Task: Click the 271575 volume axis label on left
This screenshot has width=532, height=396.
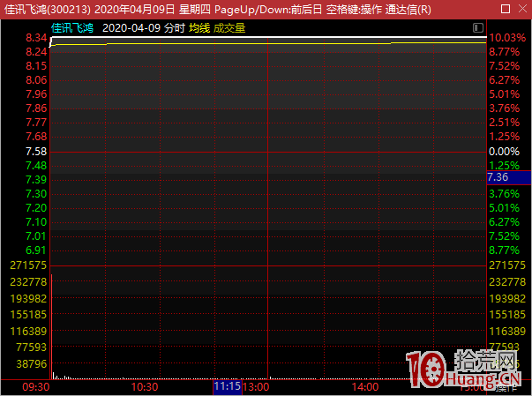Action: [26, 265]
